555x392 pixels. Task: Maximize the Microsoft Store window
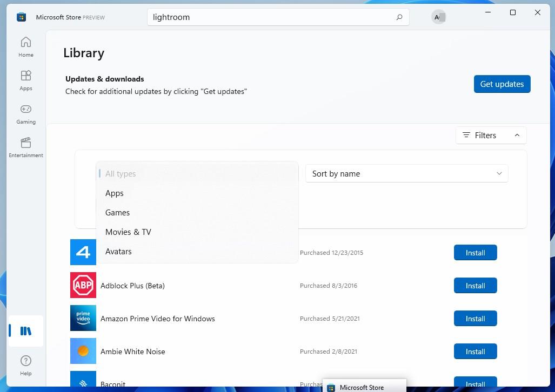[x=512, y=12]
